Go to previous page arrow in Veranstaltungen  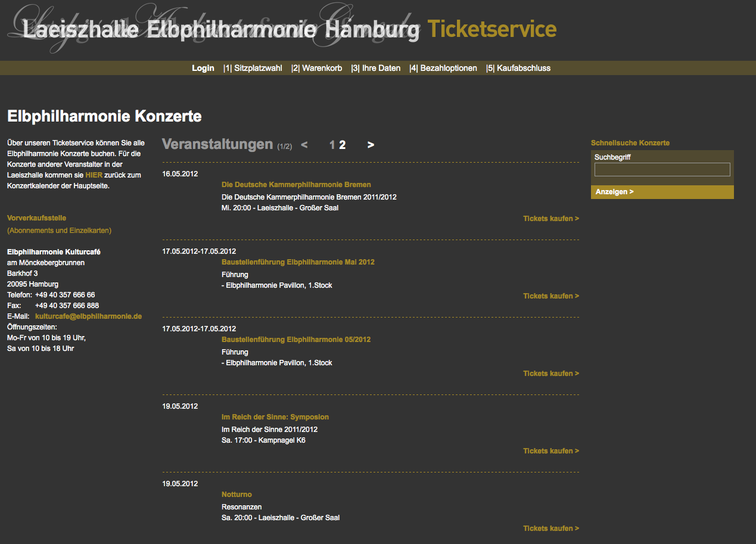[x=304, y=145]
